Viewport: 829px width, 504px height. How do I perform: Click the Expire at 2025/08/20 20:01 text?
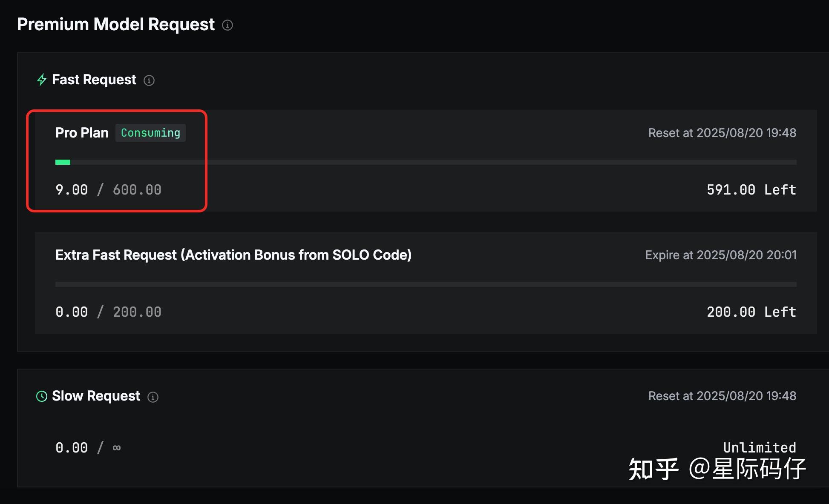tap(720, 255)
